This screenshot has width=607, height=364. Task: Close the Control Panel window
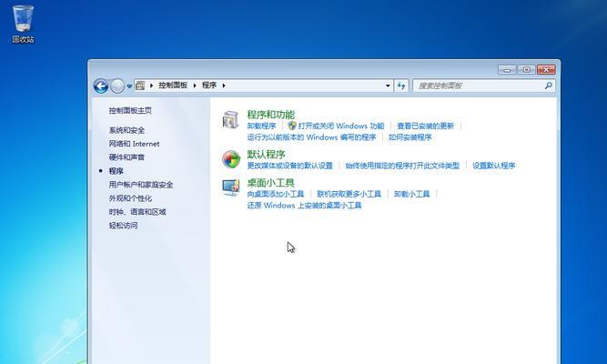[x=546, y=70]
